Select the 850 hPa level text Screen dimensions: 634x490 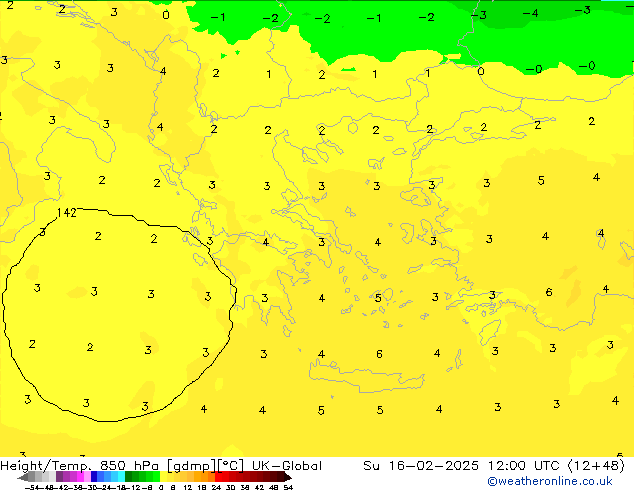pyautogui.click(x=129, y=466)
